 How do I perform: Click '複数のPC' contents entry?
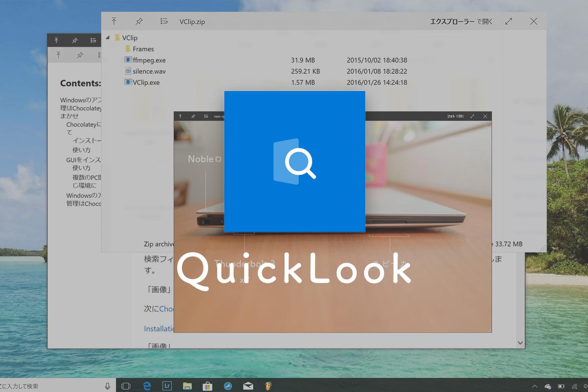tap(87, 177)
